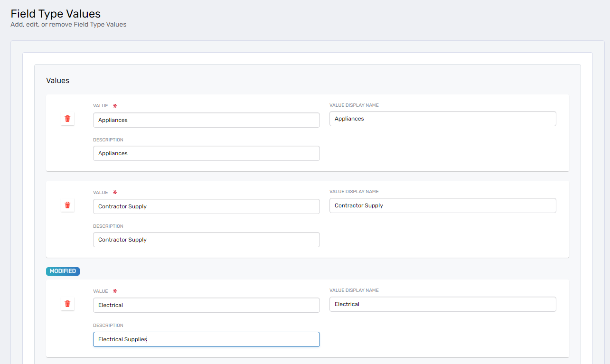Click the MODIFIED badge

pyautogui.click(x=63, y=271)
